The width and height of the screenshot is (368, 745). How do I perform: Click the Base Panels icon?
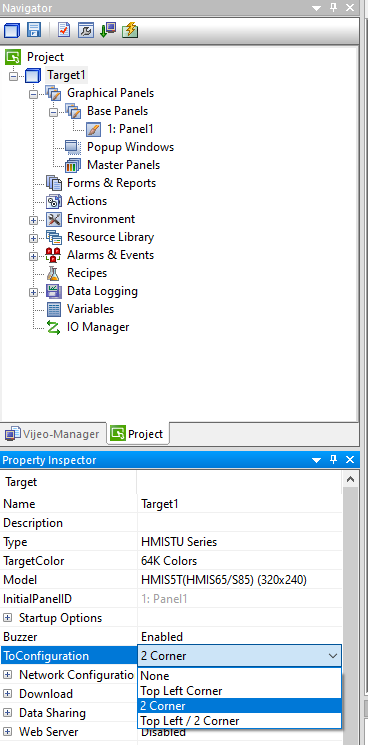pos(73,111)
